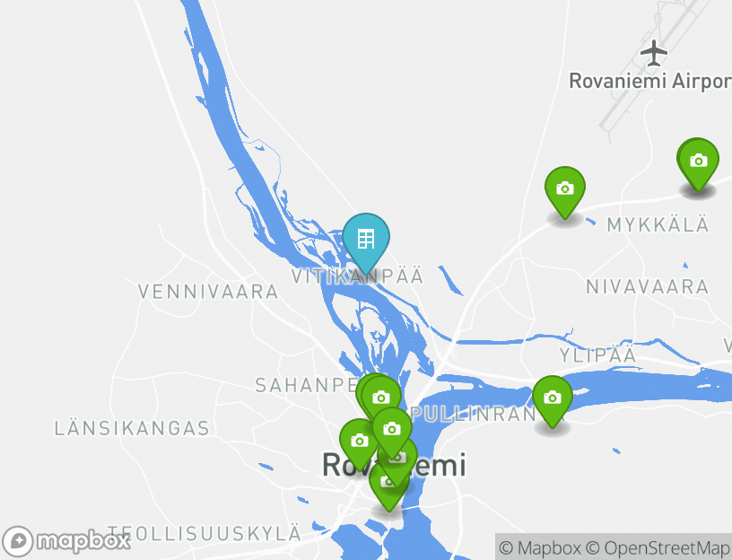The width and height of the screenshot is (732, 560).
Task: Click the airplane icon for Rovaniemi Airport
Action: [x=654, y=53]
